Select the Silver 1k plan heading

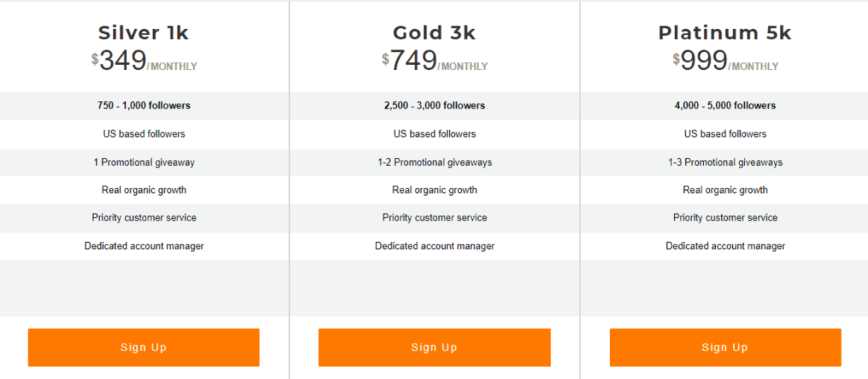[144, 33]
